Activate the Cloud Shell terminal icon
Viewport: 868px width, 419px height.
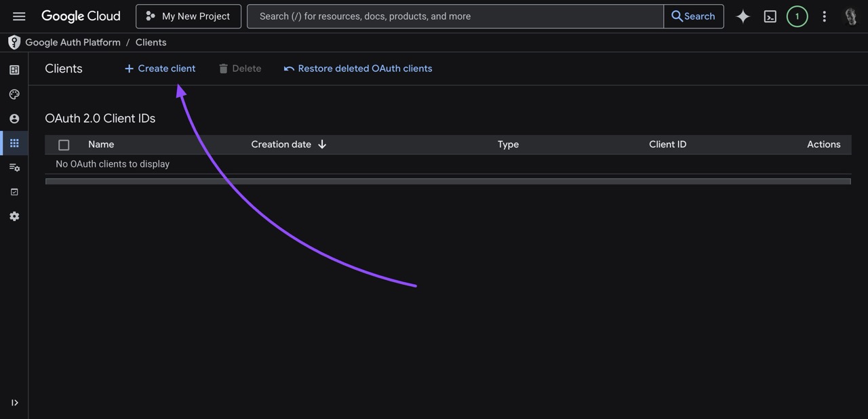pos(770,16)
